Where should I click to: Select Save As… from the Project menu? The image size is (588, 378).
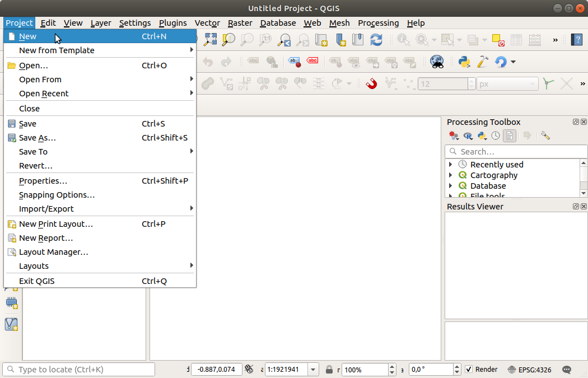point(38,138)
